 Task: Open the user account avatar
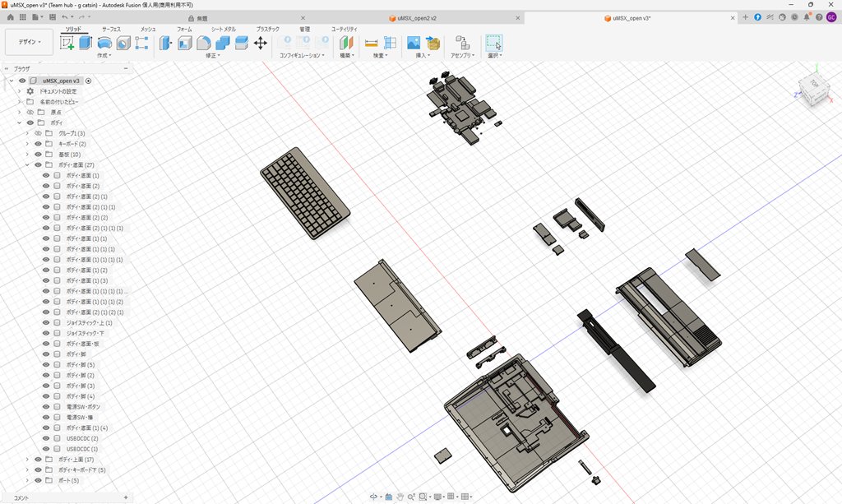(831, 17)
